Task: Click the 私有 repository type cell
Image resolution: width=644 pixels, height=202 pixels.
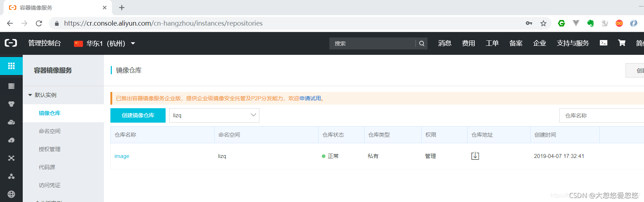Action: tap(373, 156)
